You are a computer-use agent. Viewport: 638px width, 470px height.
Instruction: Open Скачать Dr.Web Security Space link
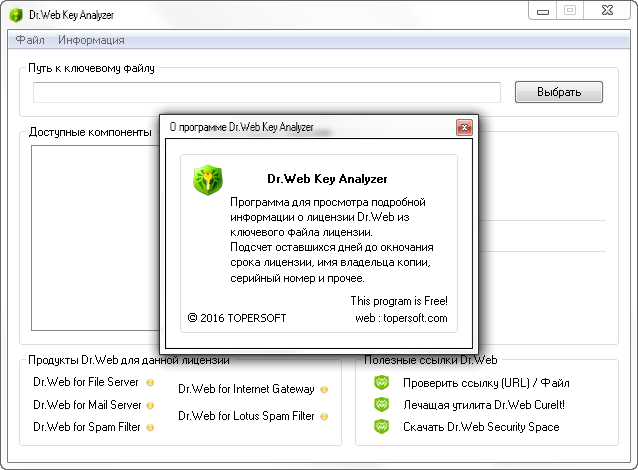[x=481, y=427]
